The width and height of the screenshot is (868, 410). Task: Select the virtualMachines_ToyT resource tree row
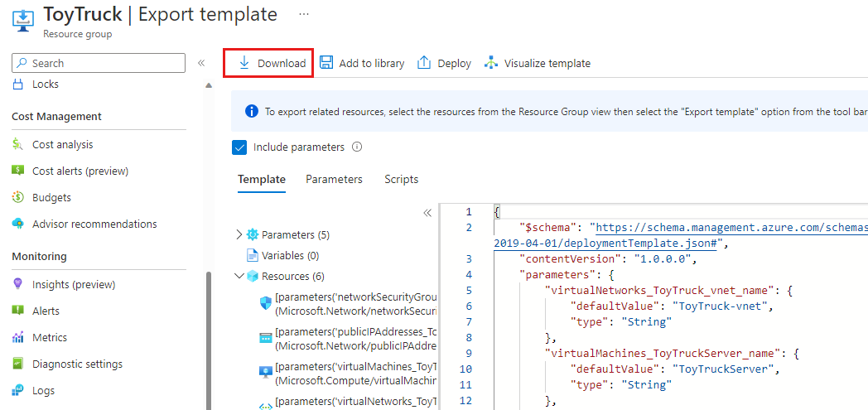point(350,374)
